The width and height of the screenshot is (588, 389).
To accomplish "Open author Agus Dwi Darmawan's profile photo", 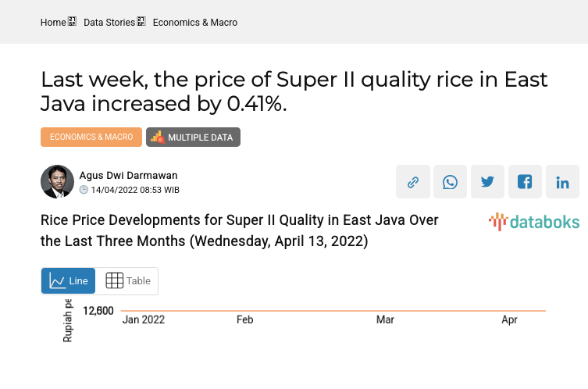I will pyautogui.click(x=57, y=182).
